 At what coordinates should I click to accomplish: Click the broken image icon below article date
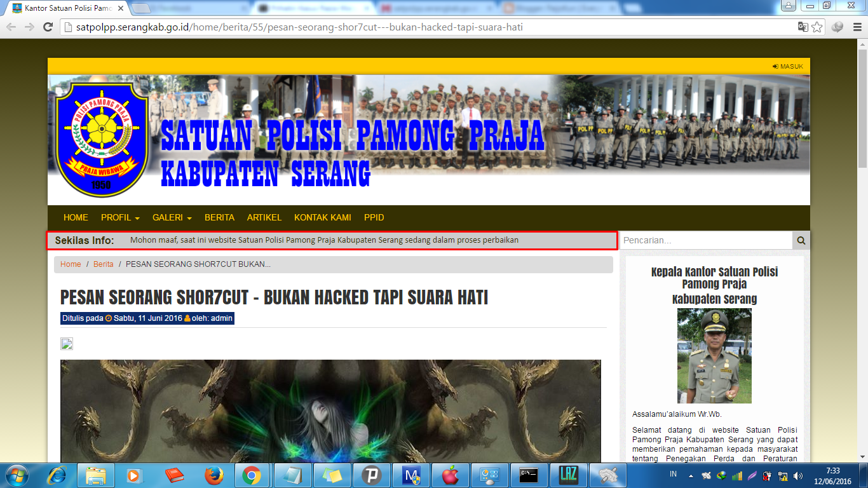67,344
